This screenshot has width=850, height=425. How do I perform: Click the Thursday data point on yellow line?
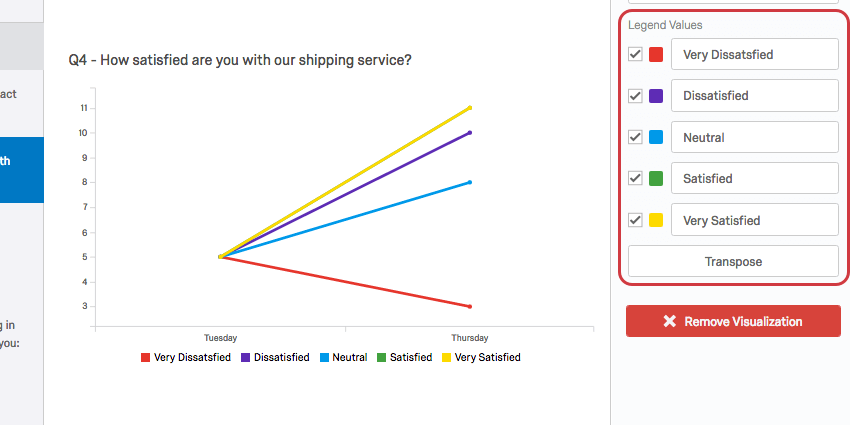coord(469,108)
